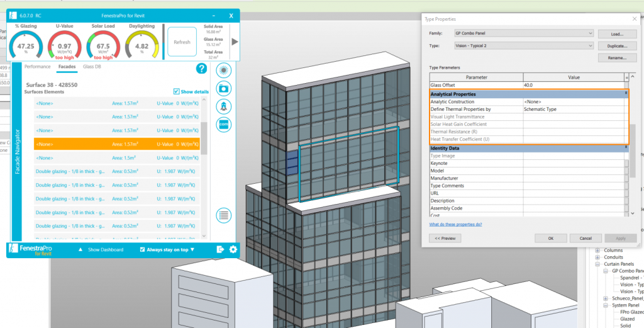Open 'What do these properties do?' link
The image size is (644, 328).
pos(455,224)
